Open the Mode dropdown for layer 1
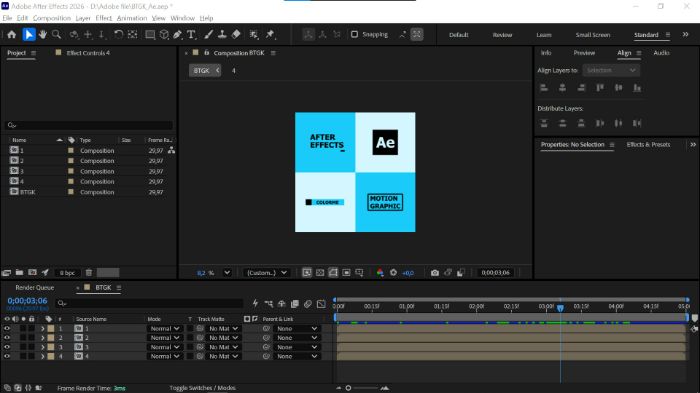700x393 pixels. tap(165, 328)
